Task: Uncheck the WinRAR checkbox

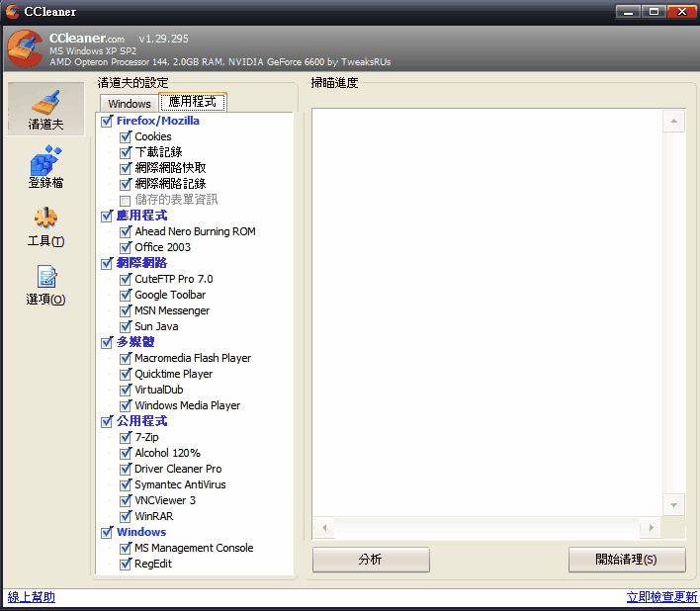Action: (126, 516)
